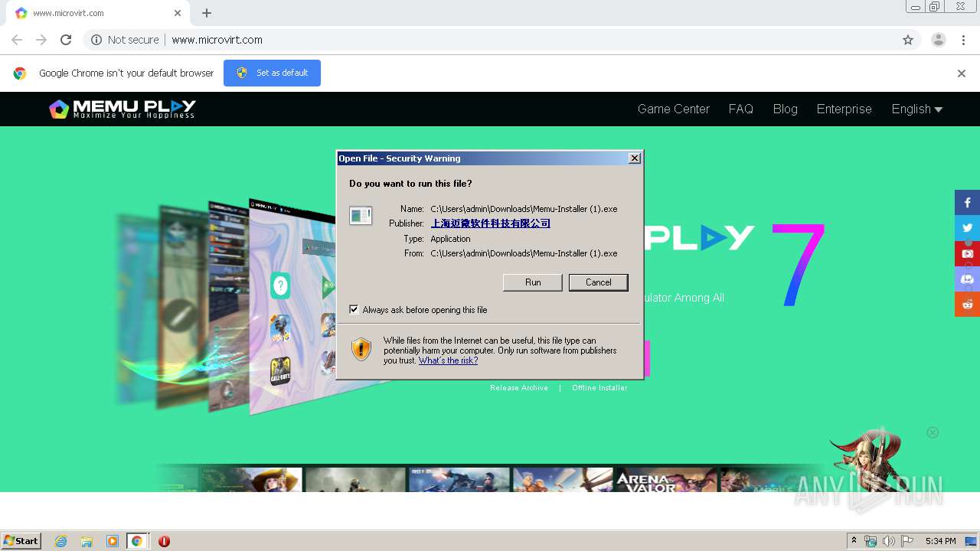Open the Enterprise menu item

tap(844, 109)
